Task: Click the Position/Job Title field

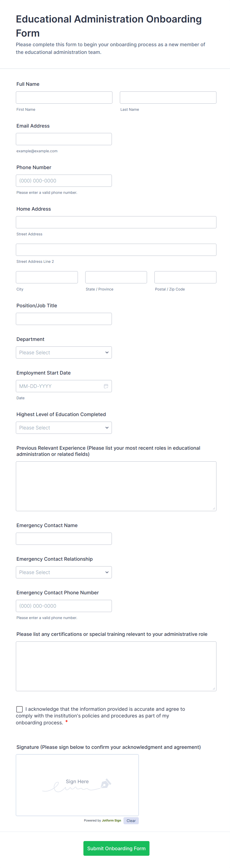Action: (x=64, y=319)
